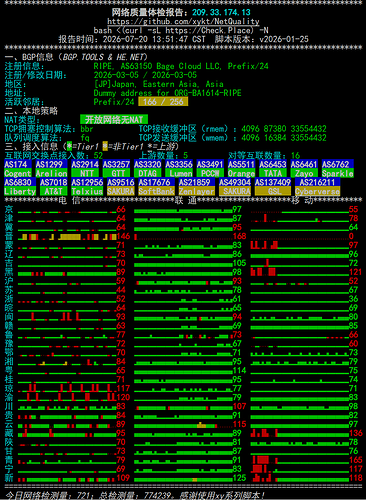
Task: Select the AS17676 SoftBank badge
Action: point(156,187)
